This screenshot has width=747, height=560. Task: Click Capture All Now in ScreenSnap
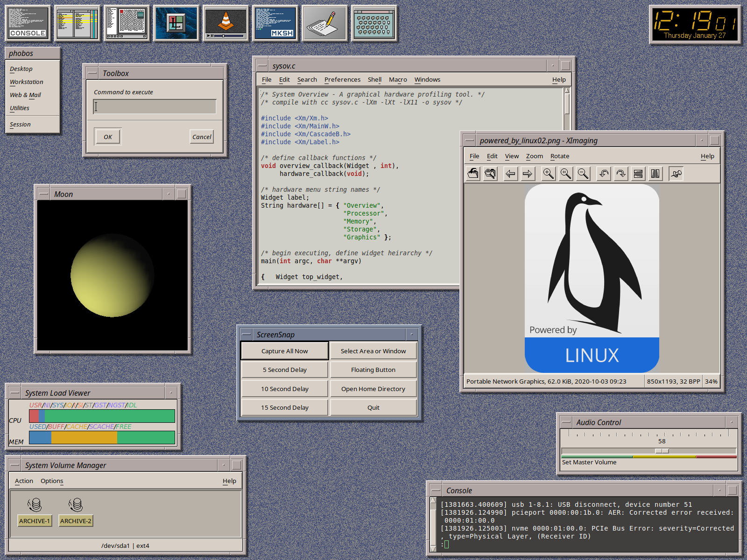(285, 351)
